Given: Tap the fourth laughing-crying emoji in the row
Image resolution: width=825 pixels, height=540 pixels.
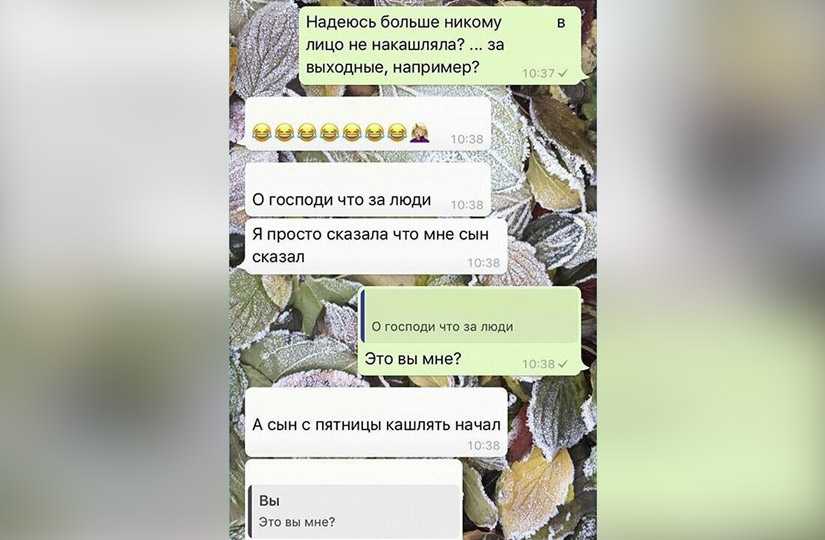Looking at the screenshot, I should (329, 132).
